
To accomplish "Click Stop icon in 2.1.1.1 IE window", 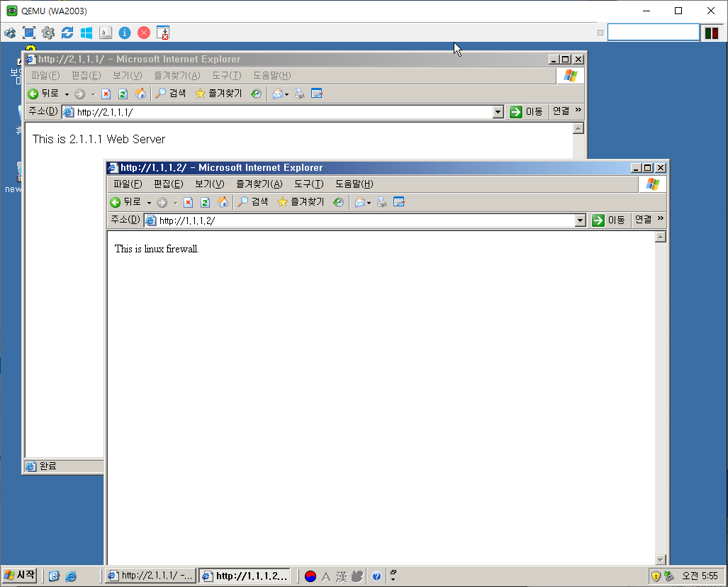I will click(106, 94).
